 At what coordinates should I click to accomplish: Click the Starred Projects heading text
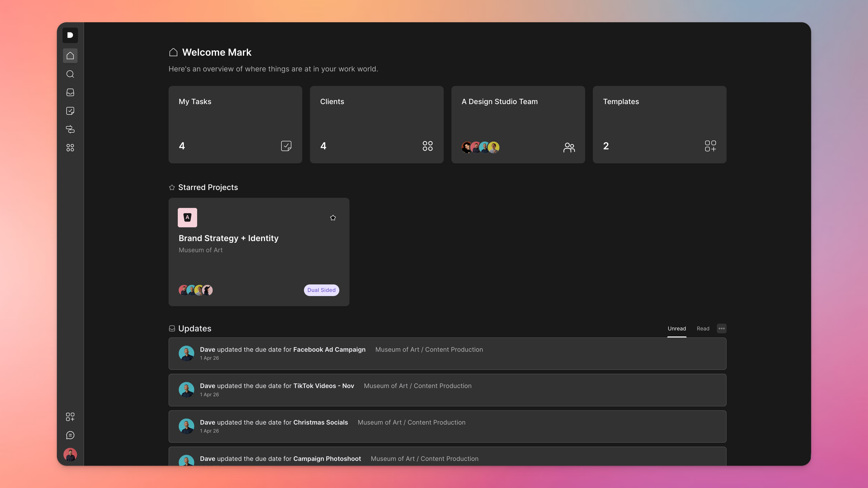pyautogui.click(x=208, y=187)
